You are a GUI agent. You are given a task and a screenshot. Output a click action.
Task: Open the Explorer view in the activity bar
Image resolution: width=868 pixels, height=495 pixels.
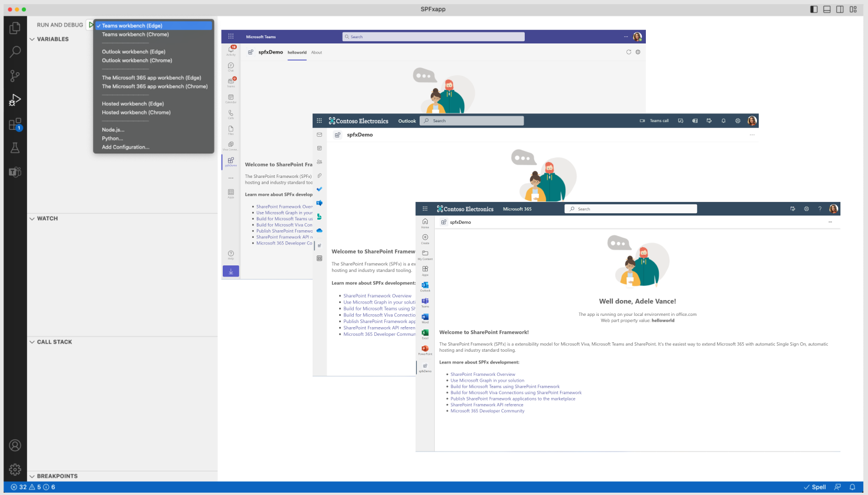[15, 28]
